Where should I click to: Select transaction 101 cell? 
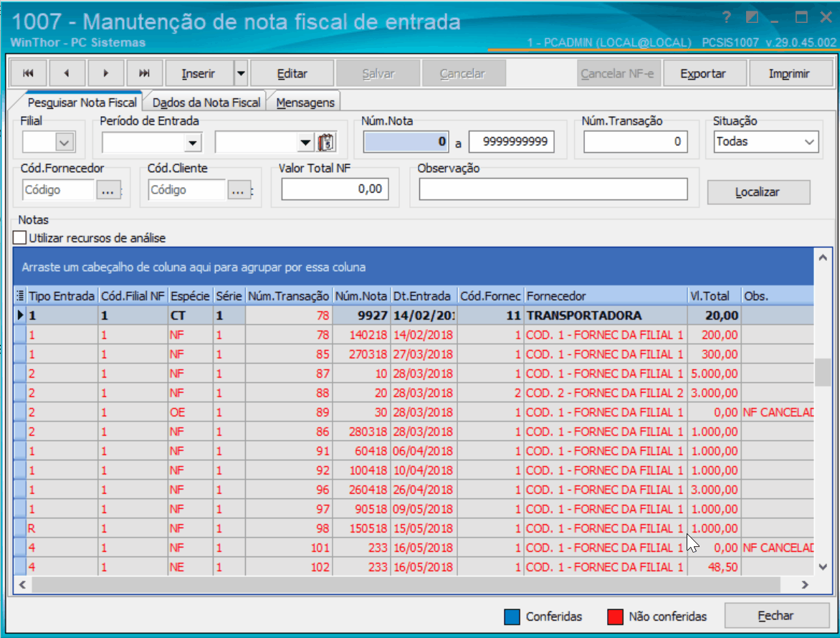(289, 548)
